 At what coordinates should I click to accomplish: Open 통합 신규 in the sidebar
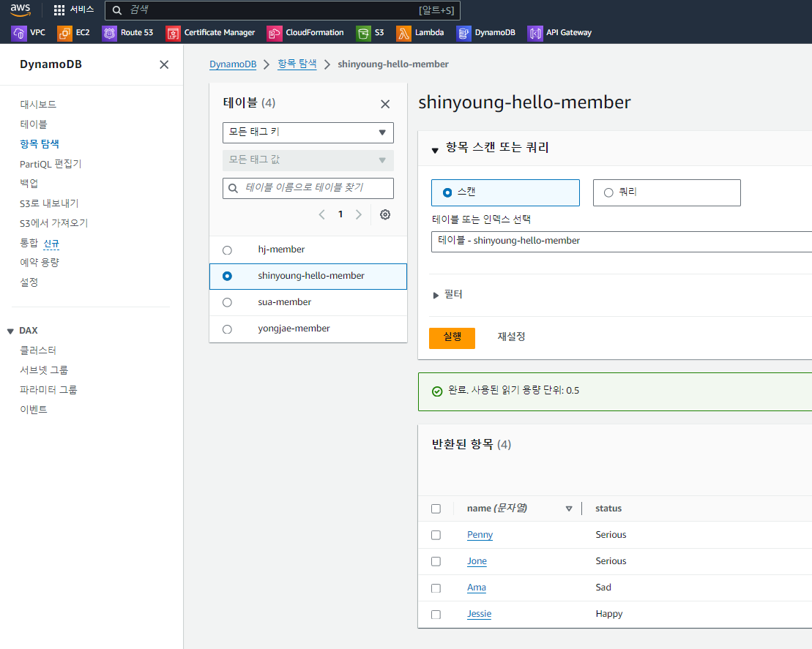(40, 243)
